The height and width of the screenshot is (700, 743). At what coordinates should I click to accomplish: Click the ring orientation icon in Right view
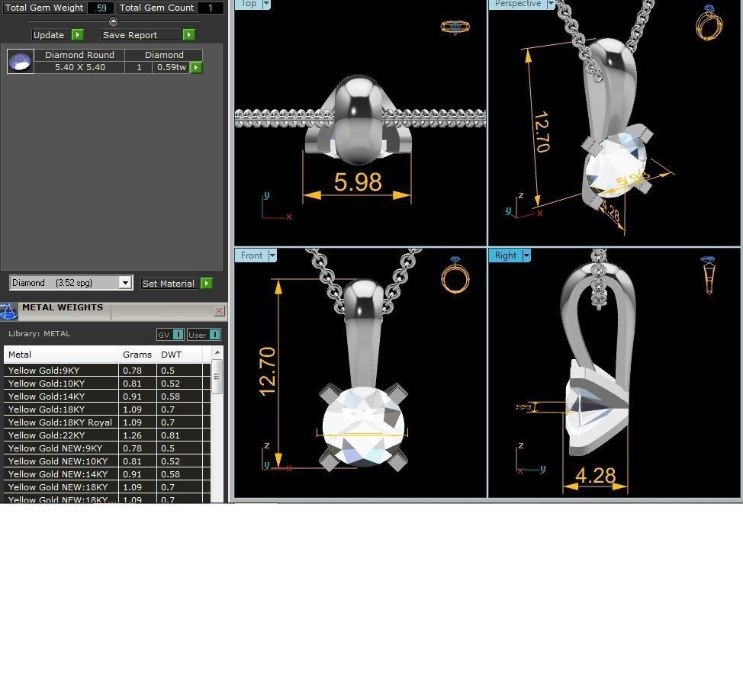(709, 275)
